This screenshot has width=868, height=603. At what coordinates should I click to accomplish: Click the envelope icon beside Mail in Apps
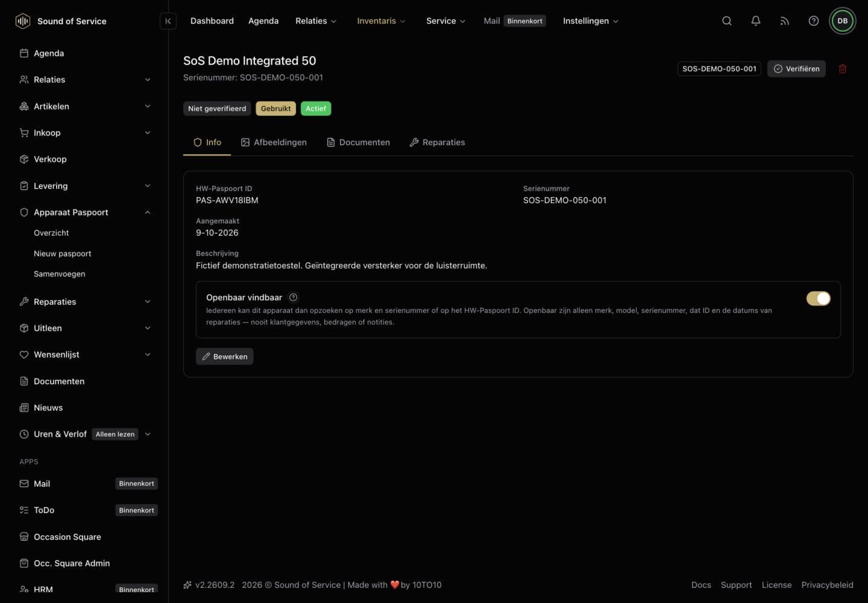coord(24,484)
